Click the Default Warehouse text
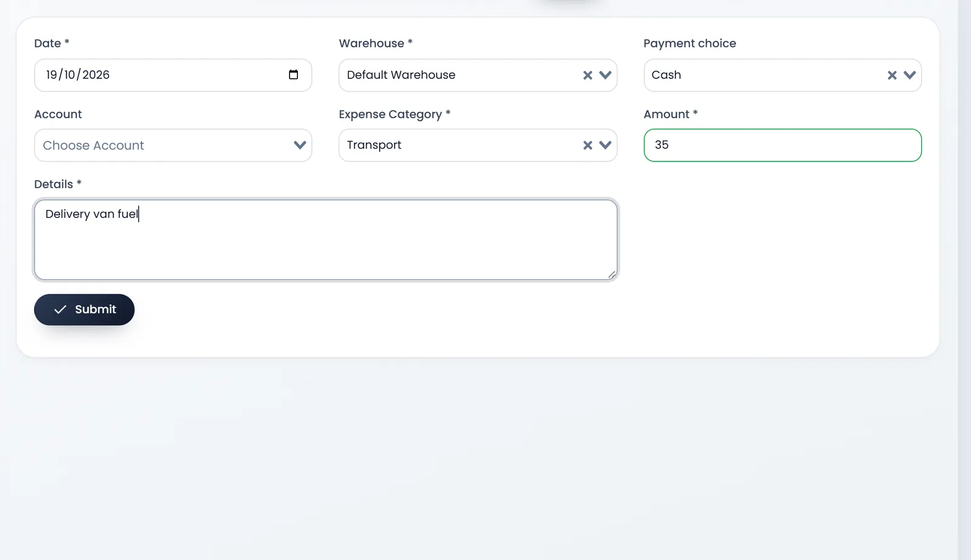Image resolution: width=971 pixels, height=560 pixels. 401,75
